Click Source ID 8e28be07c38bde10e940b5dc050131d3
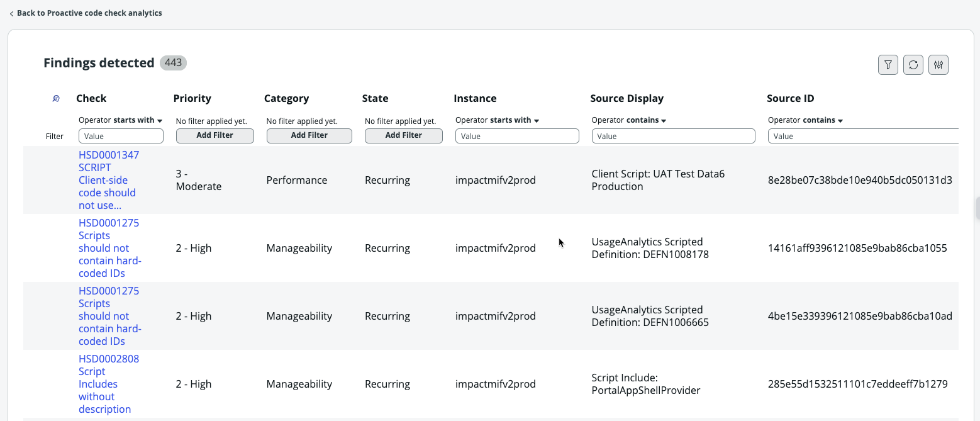The height and width of the screenshot is (421, 980). click(860, 180)
